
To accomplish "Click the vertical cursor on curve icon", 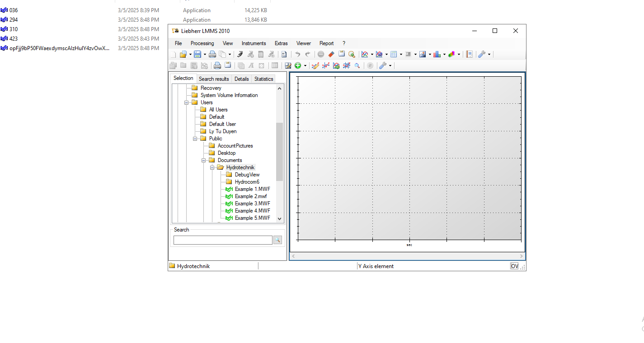I will pos(326,65).
